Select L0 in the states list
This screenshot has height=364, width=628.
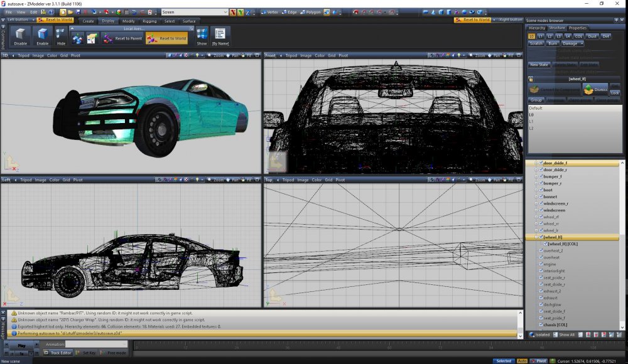[531, 115]
